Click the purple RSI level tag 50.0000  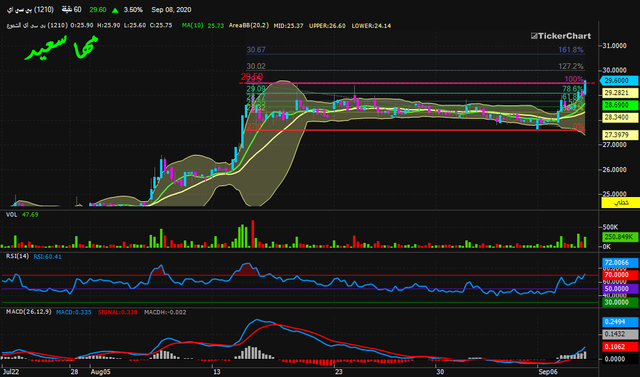click(x=620, y=289)
